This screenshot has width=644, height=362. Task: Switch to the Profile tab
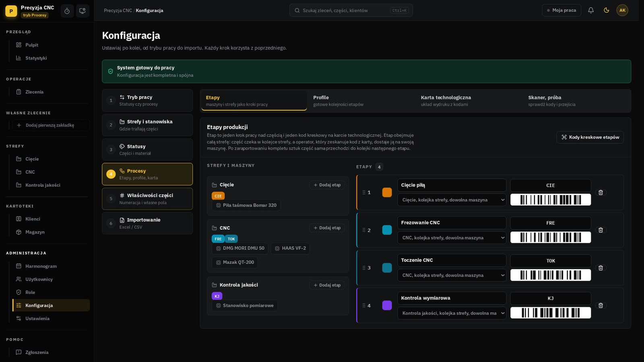click(361, 101)
